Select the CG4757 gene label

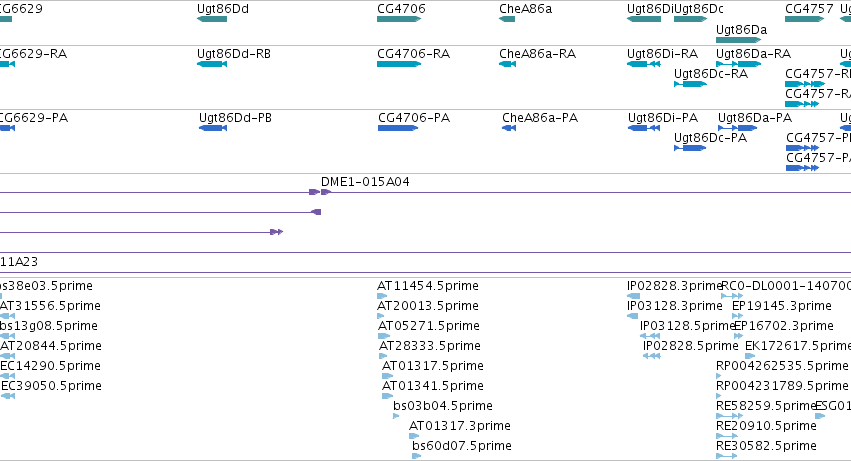coord(809,9)
